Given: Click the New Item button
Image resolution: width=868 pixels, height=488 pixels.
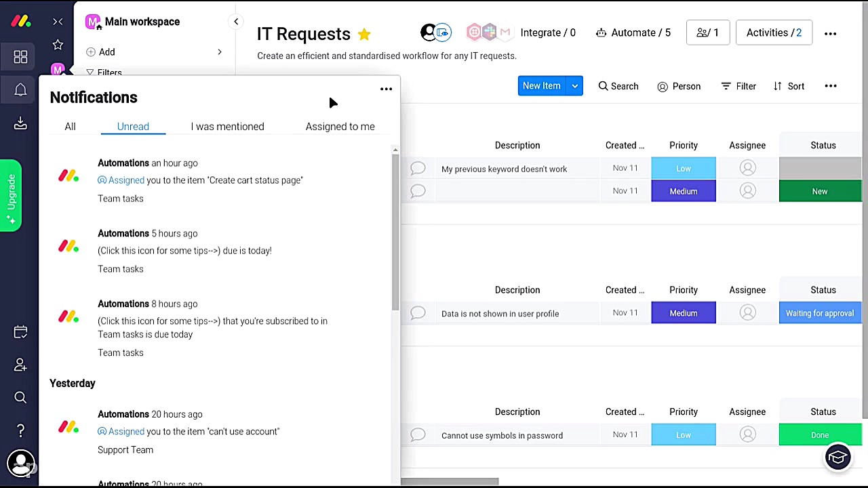Looking at the screenshot, I should tap(541, 86).
